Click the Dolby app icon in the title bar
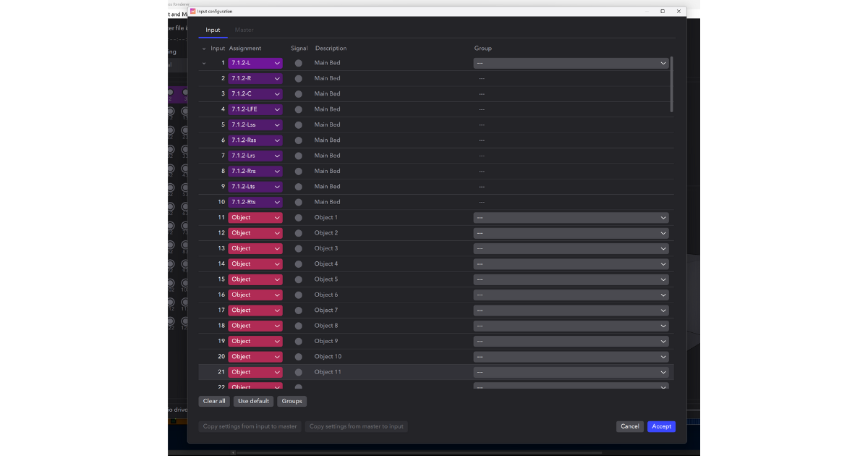 192,11
